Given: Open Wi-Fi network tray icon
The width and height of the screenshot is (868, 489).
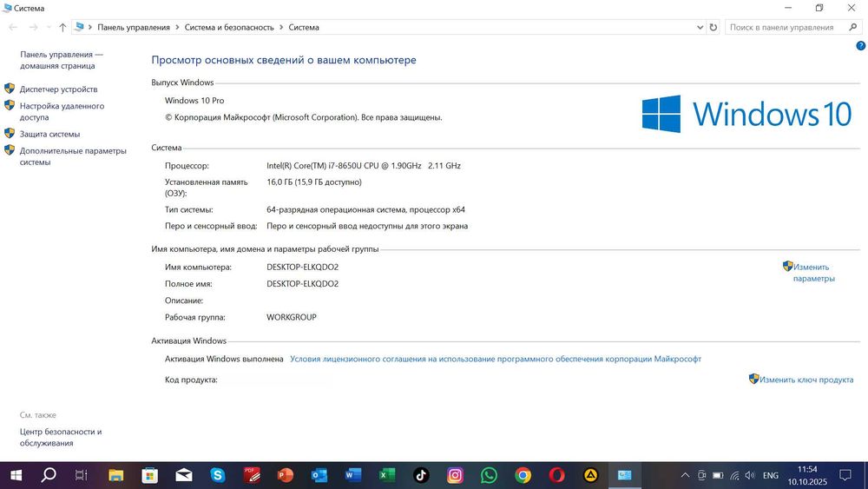Looking at the screenshot, I should (734, 475).
